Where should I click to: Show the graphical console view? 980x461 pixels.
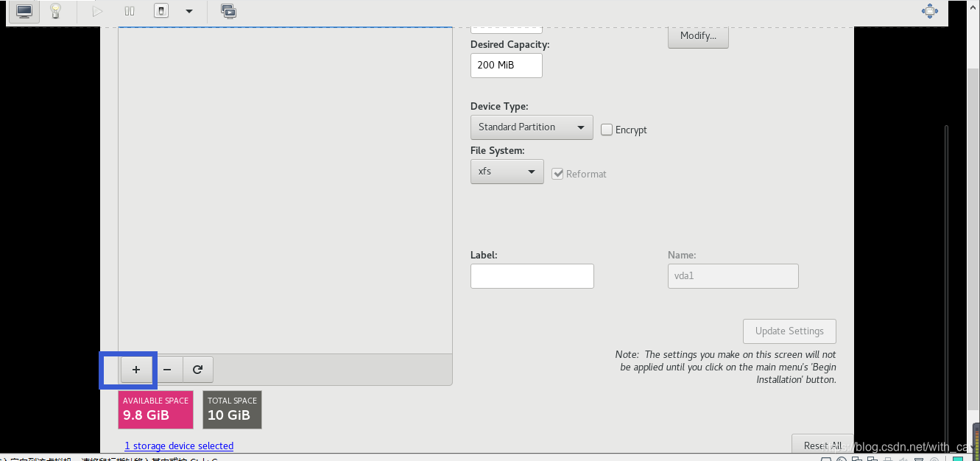coord(24,11)
